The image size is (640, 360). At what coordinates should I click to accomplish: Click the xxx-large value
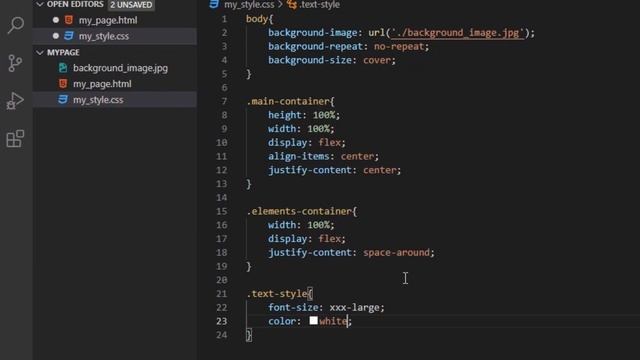pos(355,307)
